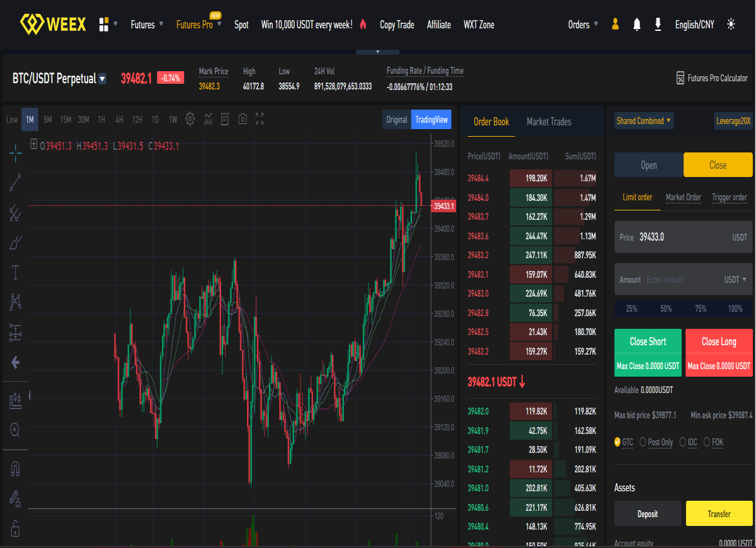Click the back arrow icon in chart toolbar

click(16, 363)
